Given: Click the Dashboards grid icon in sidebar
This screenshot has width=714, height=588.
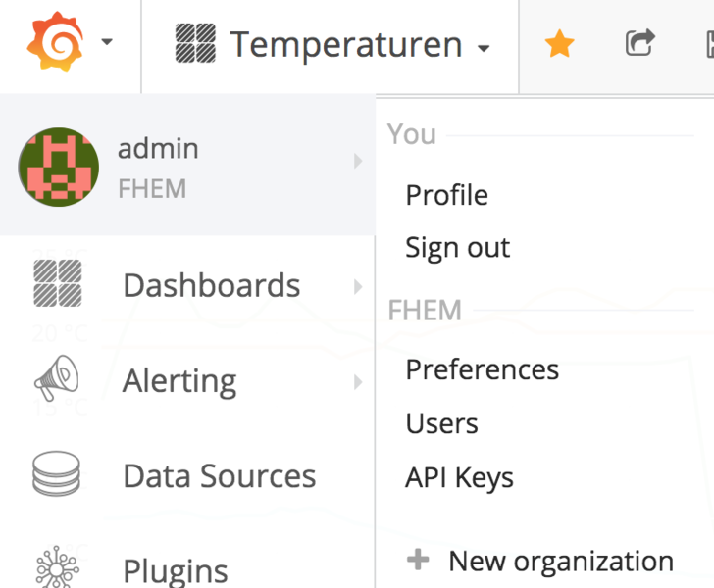Looking at the screenshot, I should [57, 283].
